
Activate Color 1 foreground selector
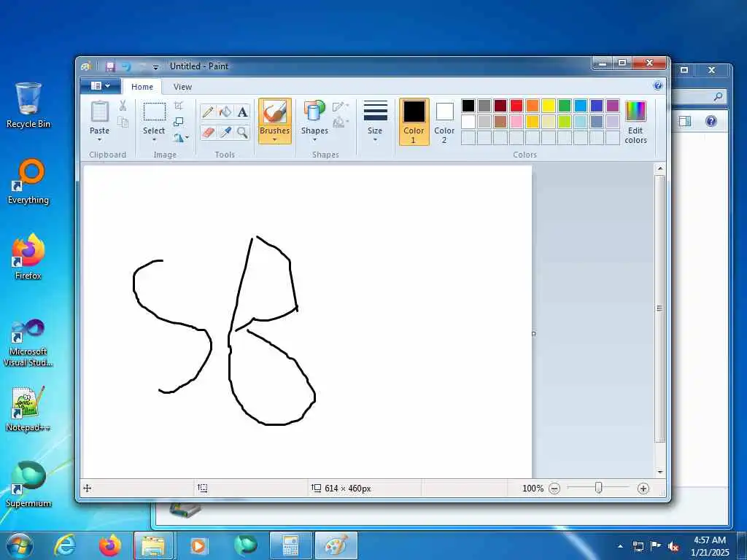coord(414,122)
